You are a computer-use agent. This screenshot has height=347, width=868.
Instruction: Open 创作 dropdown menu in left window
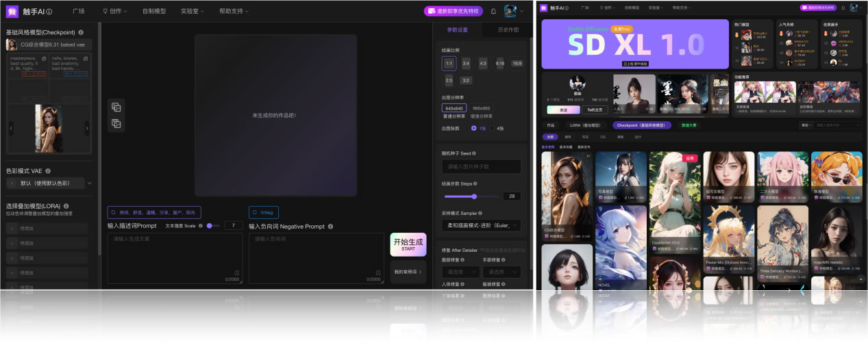click(x=114, y=11)
